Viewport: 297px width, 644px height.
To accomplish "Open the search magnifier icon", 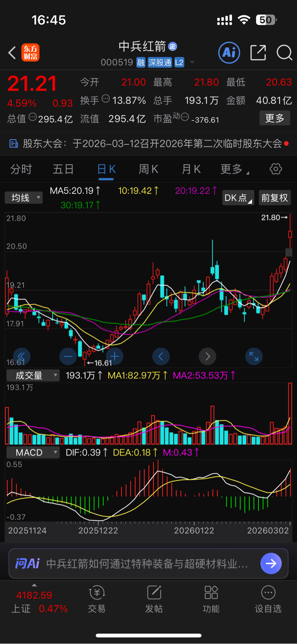I will 284,52.
